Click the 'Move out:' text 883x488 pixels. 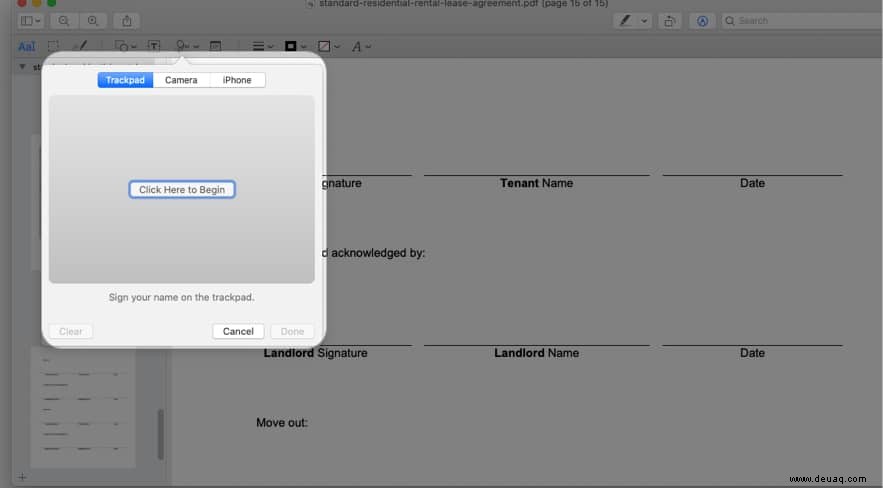pyautogui.click(x=282, y=423)
